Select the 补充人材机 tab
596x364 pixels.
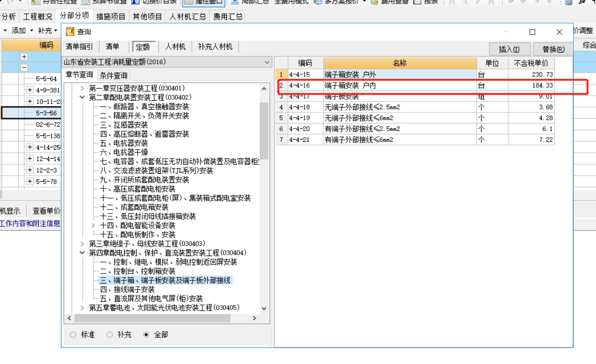click(215, 47)
